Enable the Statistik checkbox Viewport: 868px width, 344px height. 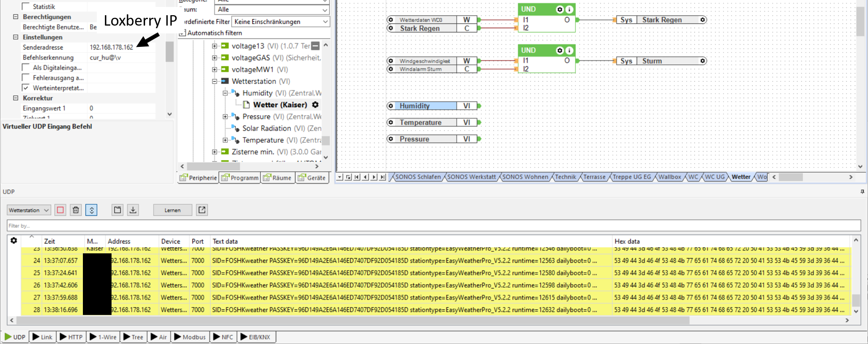[26, 7]
